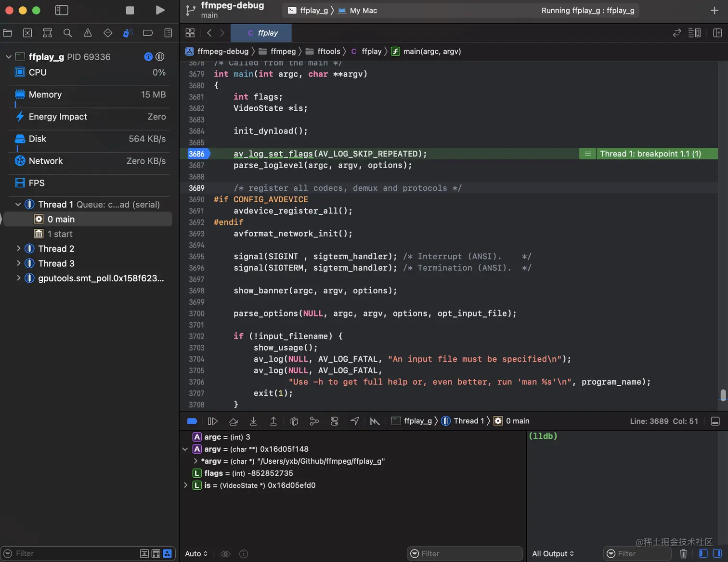Viewport: 728px width, 562px height.
Task: Select the 1 start stack frame
Action: [x=88, y=234]
